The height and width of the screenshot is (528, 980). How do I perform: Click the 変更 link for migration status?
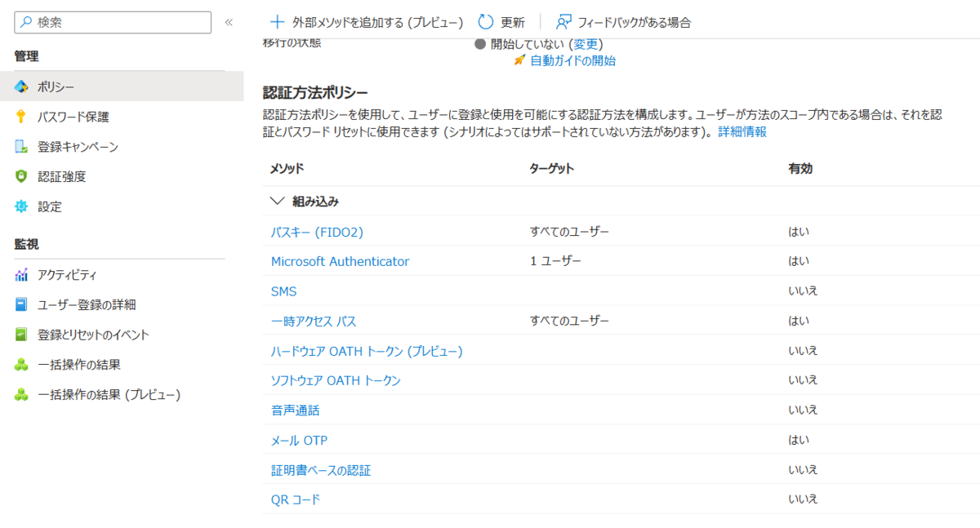585,44
